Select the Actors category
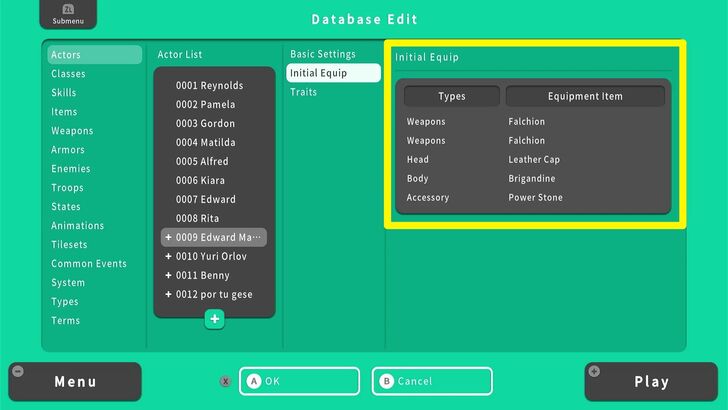Viewport: 728px width, 410px height. (x=95, y=55)
